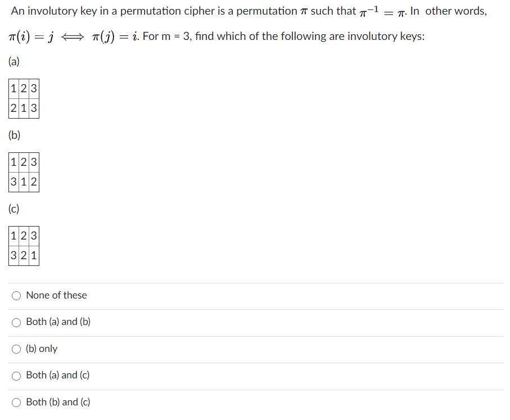
Task: Click the "(a)" option heading
Action: [14, 62]
